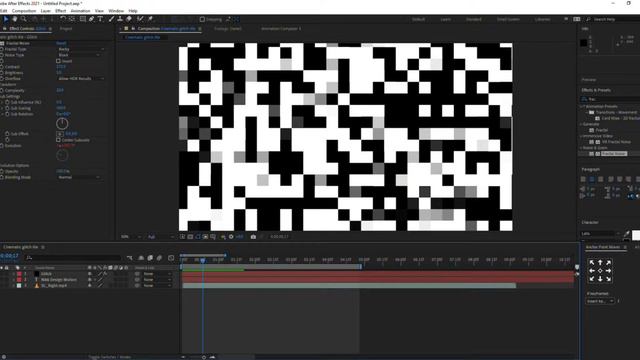Open the Window menu

tap(116, 11)
